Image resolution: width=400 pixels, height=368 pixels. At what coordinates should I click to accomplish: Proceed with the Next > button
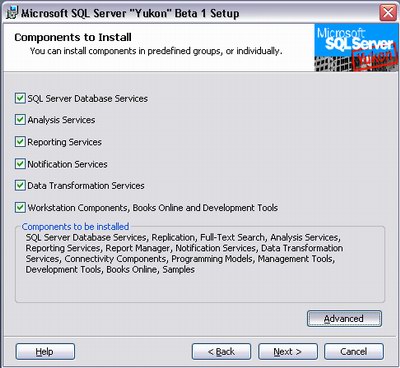288,352
